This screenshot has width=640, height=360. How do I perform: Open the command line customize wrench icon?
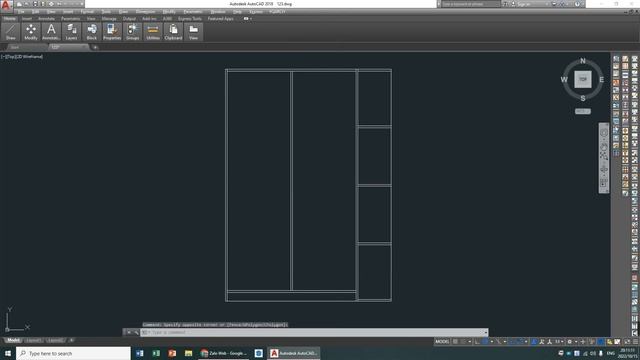point(136,332)
